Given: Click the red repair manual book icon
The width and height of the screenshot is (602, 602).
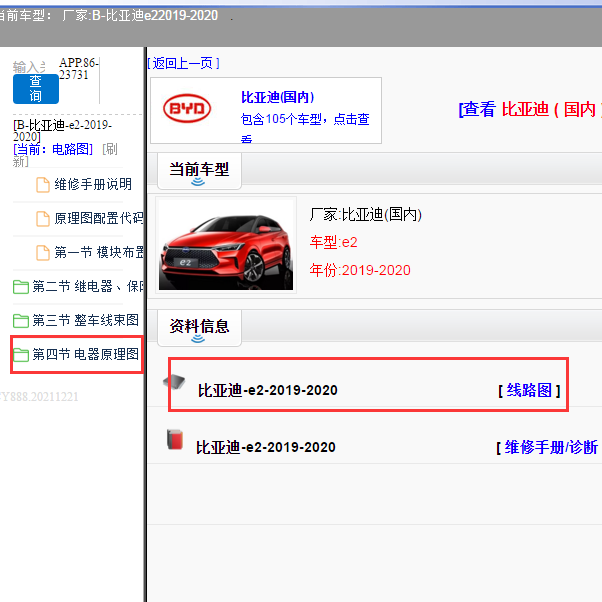Looking at the screenshot, I should tap(175, 440).
